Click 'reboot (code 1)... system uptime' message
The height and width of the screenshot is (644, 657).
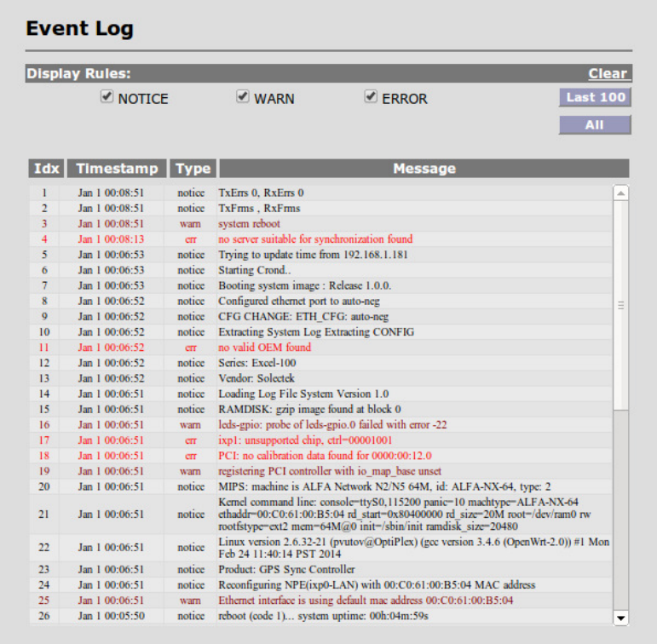point(323,616)
